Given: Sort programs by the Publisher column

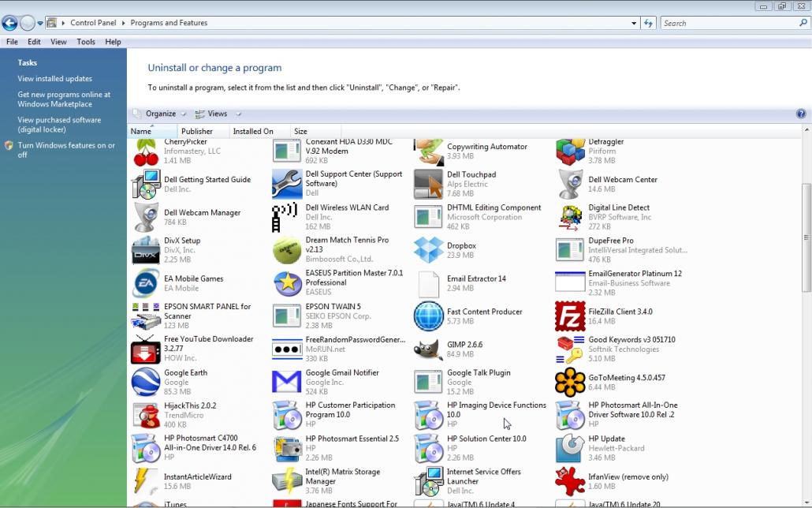Looking at the screenshot, I should 203,131.
